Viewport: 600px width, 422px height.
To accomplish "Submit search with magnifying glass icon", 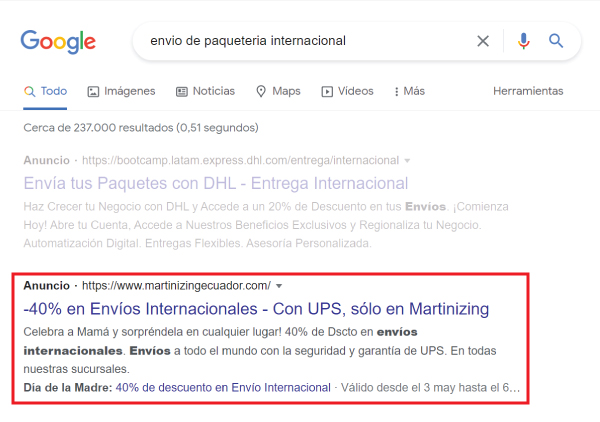I will coord(556,41).
